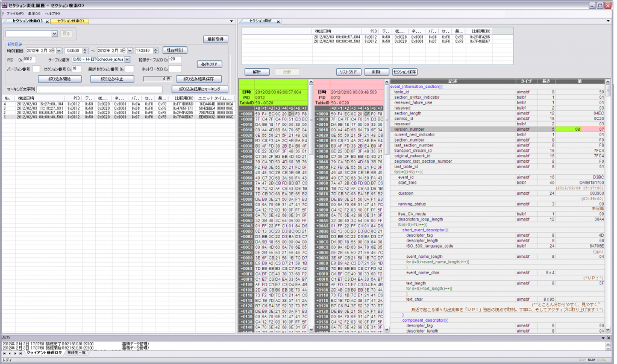617x364 pixels.
Task: Focus the セクション番号 input field
Action: click(77, 69)
